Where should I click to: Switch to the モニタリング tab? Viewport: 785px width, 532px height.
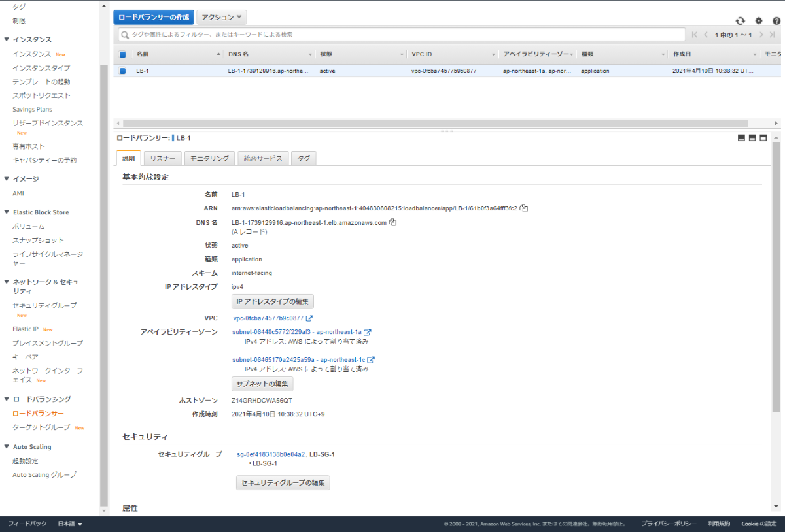pos(209,158)
